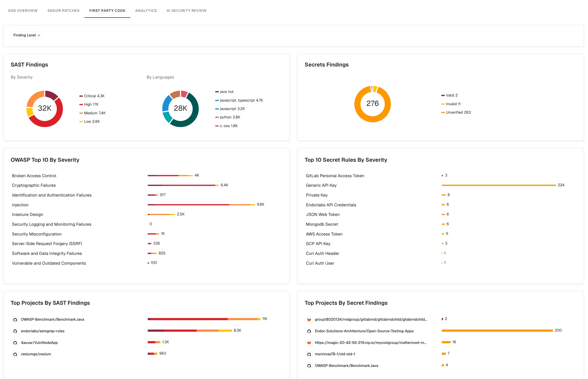Open the msrinivas78-1/old-std-1 project

coord(335,354)
